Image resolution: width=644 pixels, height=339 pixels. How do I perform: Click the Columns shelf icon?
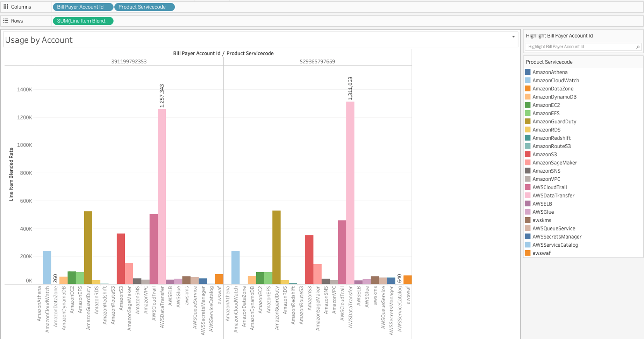(6, 7)
